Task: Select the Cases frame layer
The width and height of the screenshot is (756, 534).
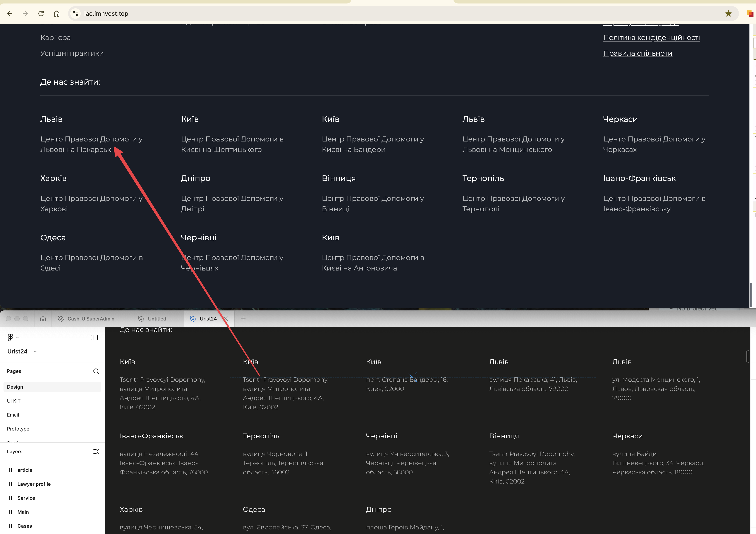Action: click(24, 526)
